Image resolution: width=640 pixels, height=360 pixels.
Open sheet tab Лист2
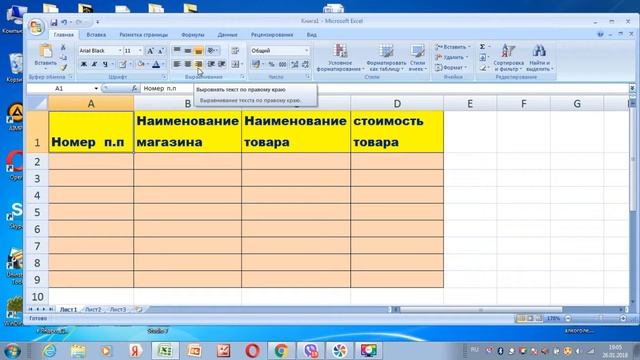click(93, 310)
